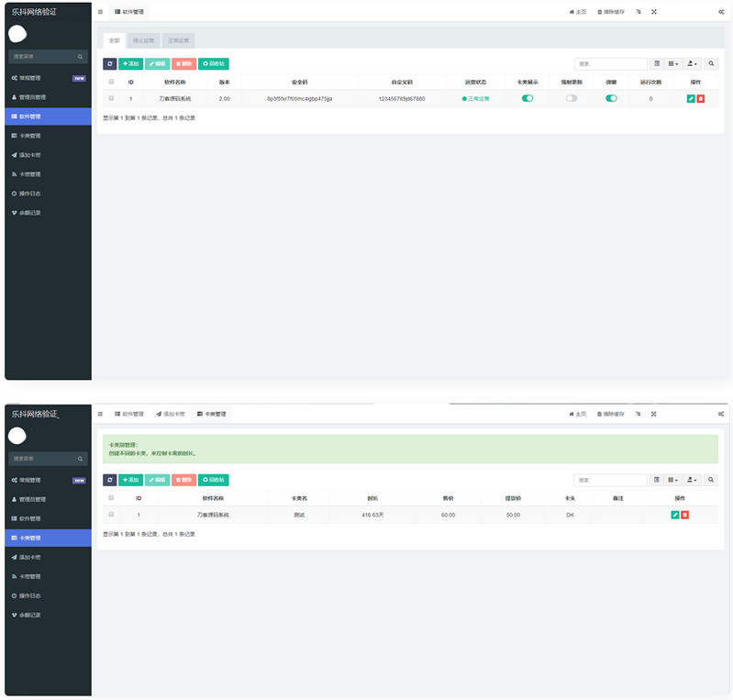Viewport: 733px width, 700px height.
Task: Toggle 卡类展示 switch for 刀客源码系统
Action: click(x=528, y=98)
